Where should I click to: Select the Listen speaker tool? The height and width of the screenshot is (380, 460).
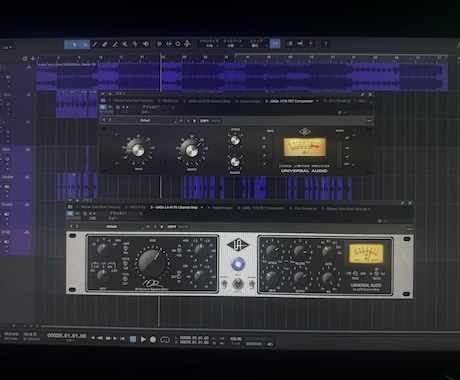point(146,44)
